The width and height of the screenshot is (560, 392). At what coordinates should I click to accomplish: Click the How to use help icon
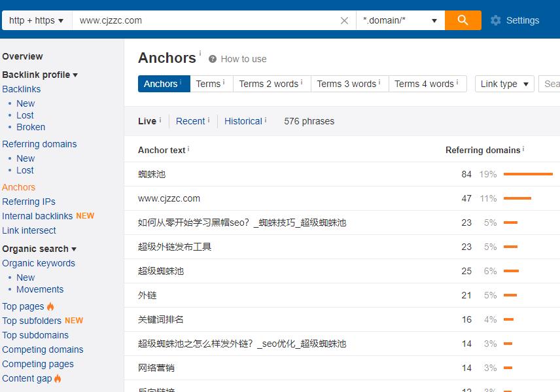point(213,59)
